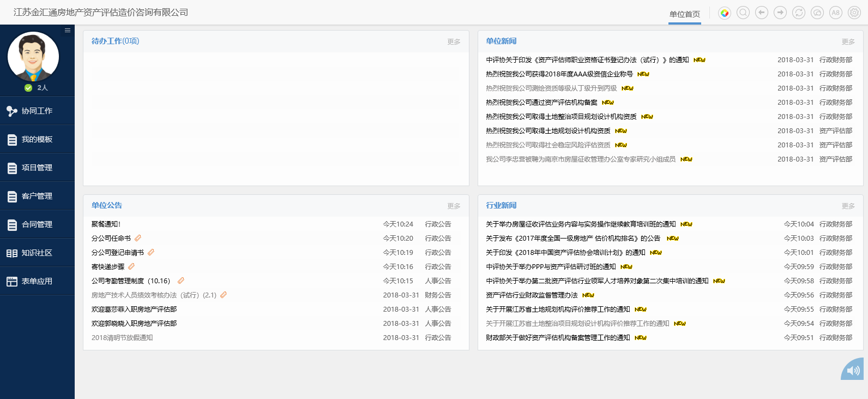Click the green online status checkmark
This screenshot has height=399, width=868.
point(28,88)
